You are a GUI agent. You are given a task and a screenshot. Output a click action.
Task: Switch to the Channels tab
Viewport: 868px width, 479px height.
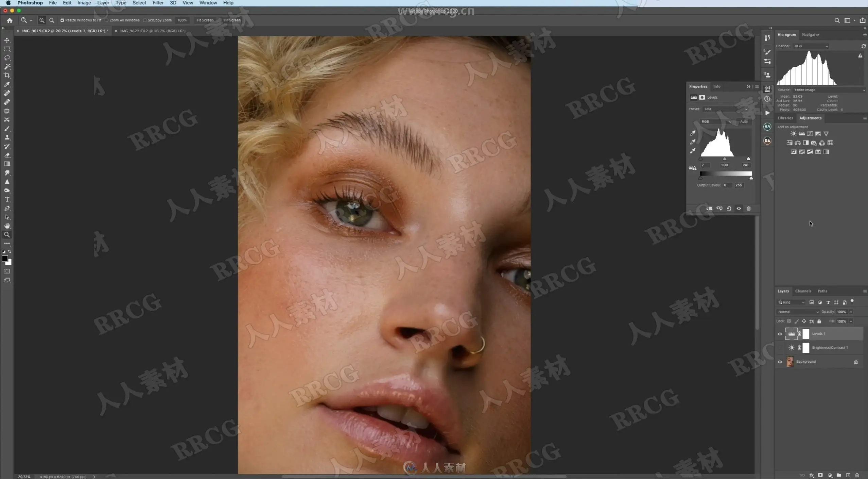click(803, 291)
